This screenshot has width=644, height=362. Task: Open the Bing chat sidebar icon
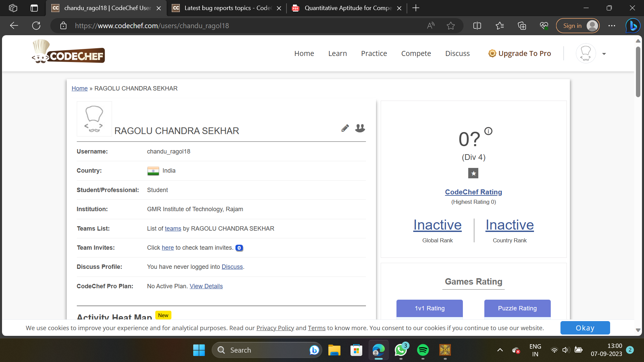[x=633, y=26]
